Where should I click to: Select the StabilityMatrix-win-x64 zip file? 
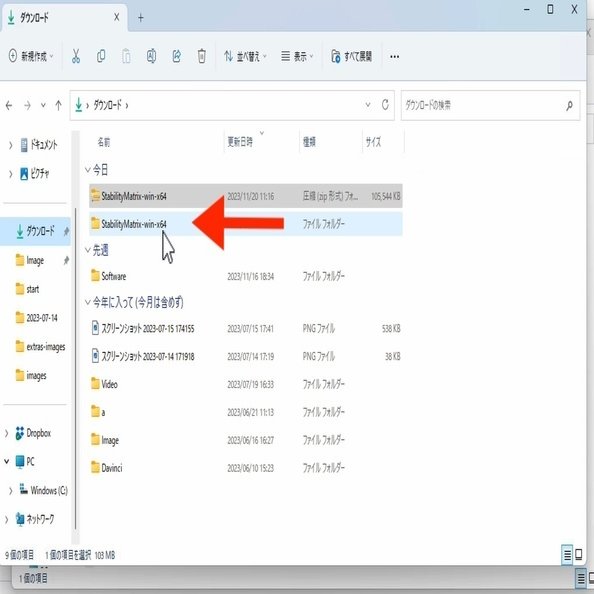point(245,196)
